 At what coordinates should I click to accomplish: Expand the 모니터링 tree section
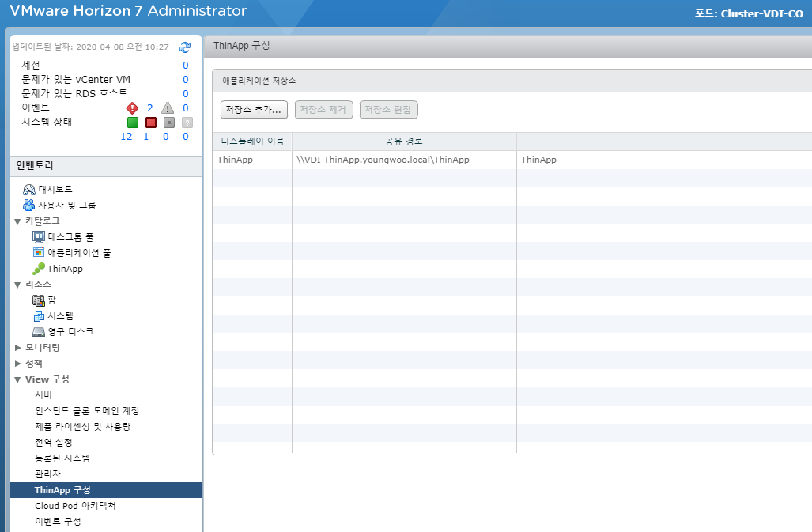point(17,348)
